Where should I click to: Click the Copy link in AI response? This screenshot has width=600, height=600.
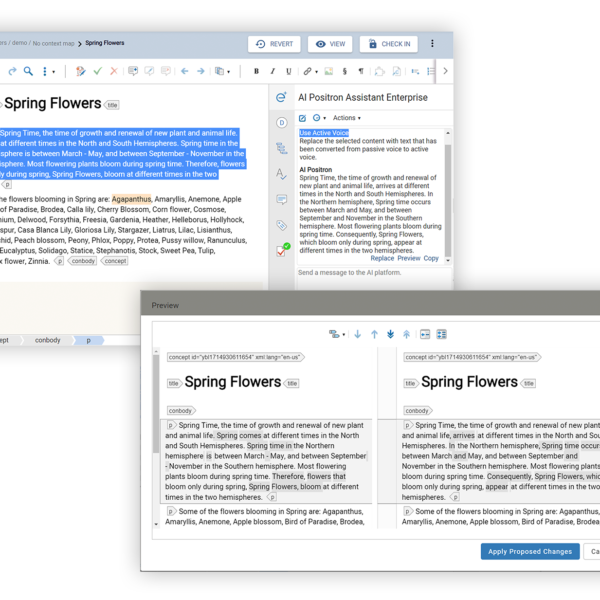[x=431, y=258]
